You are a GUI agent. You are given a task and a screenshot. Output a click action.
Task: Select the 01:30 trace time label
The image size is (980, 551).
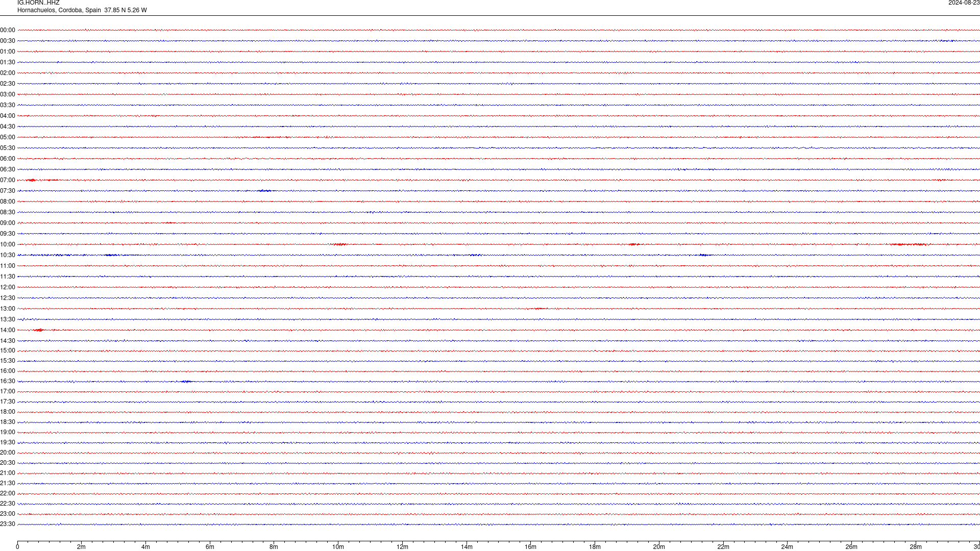coord(8,62)
